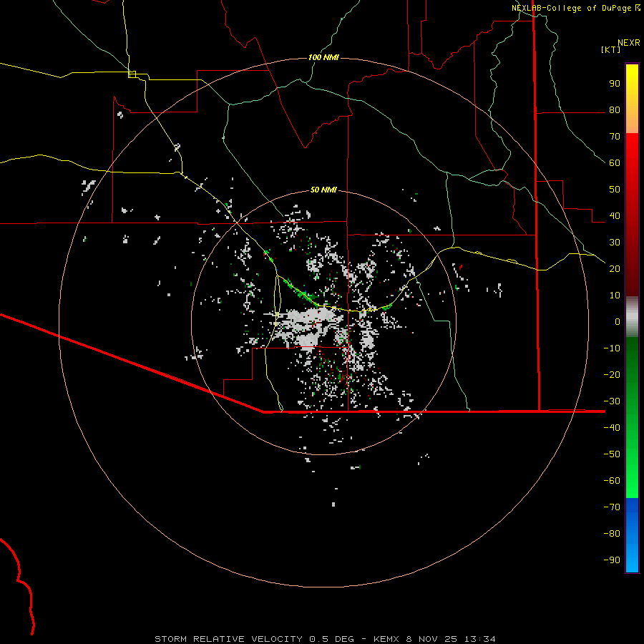Click the -80 value on the velocity scale
This screenshot has width=644, height=644.
point(612,534)
